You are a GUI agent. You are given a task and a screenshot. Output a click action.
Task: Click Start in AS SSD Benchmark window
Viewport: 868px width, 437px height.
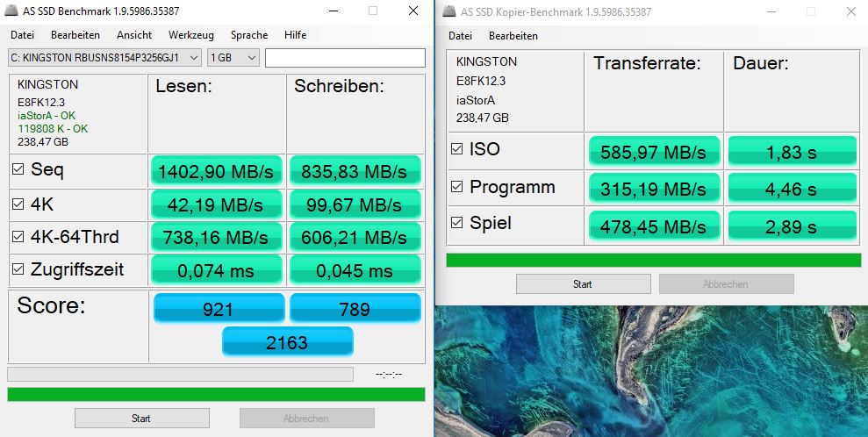click(x=141, y=419)
